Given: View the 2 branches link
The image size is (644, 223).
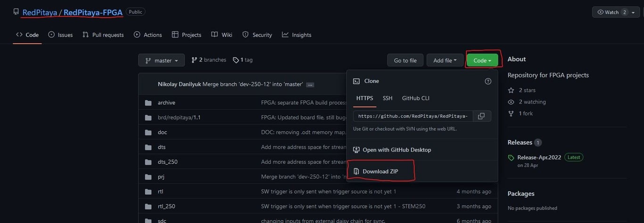Looking at the screenshot, I should [209, 60].
